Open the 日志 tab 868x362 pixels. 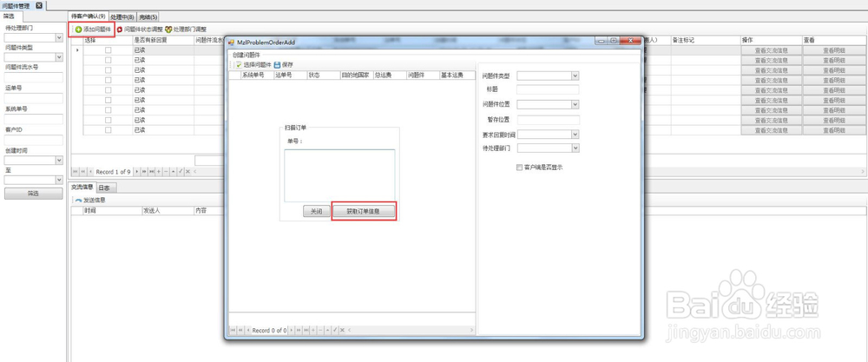(x=104, y=188)
